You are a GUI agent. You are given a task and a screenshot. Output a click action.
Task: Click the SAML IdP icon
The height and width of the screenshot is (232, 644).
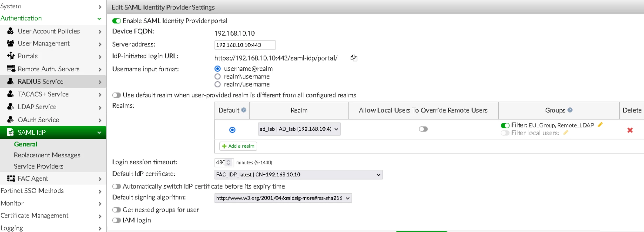point(10,132)
